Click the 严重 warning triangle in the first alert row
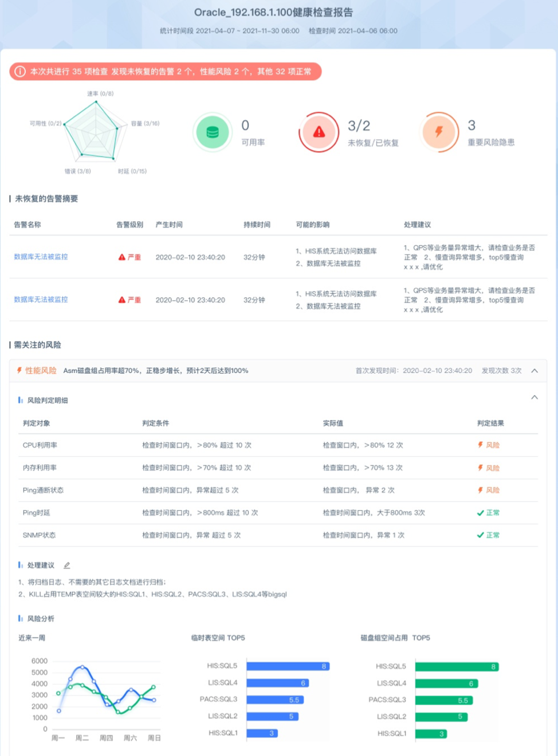The width and height of the screenshot is (558, 756). 122,257
